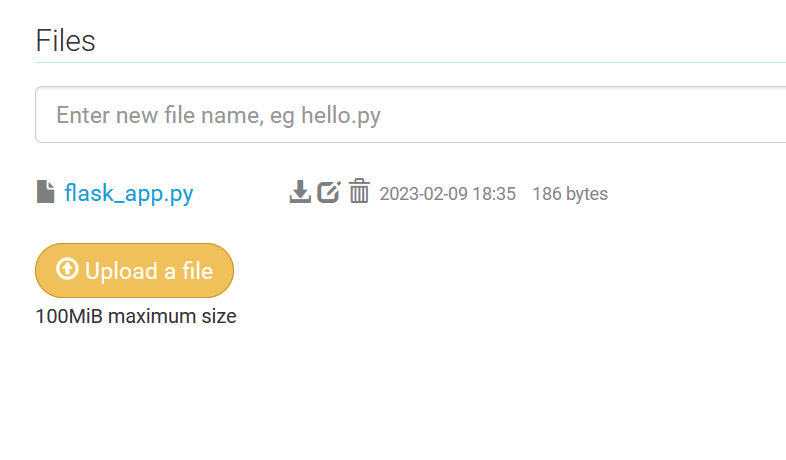
Task: Hit the trash can icon
Action: click(359, 192)
